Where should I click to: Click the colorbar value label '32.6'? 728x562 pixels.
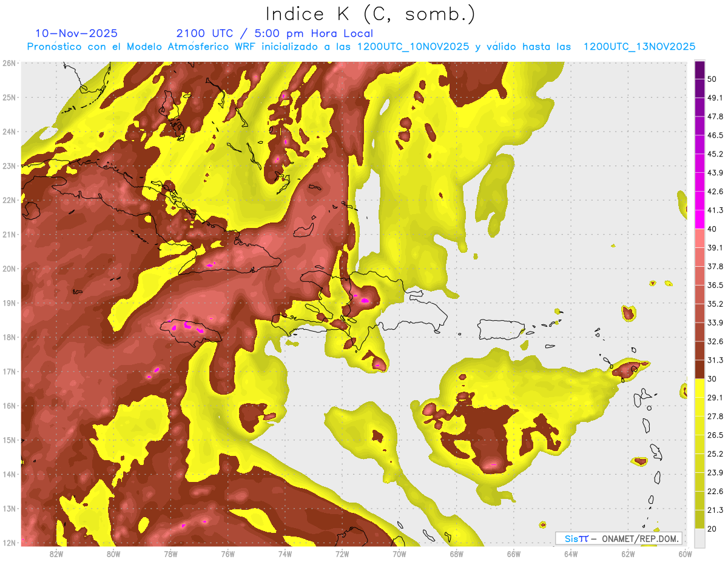tap(714, 341)
